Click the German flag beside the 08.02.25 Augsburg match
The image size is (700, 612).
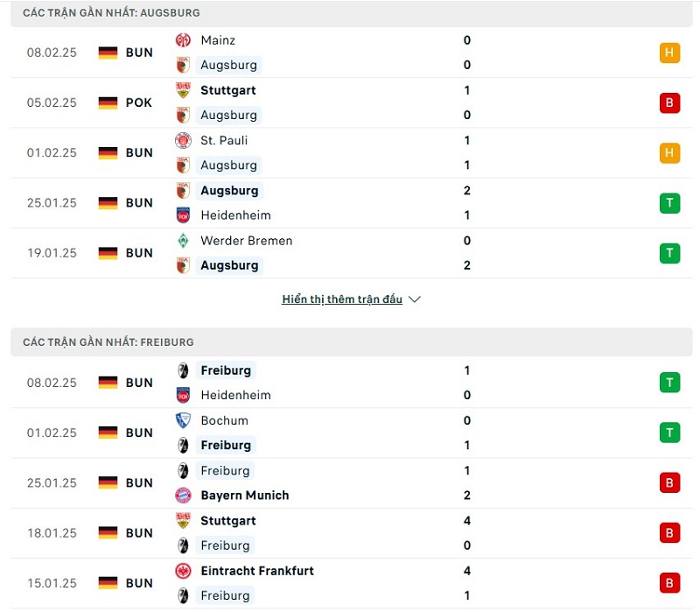(108, 53)
